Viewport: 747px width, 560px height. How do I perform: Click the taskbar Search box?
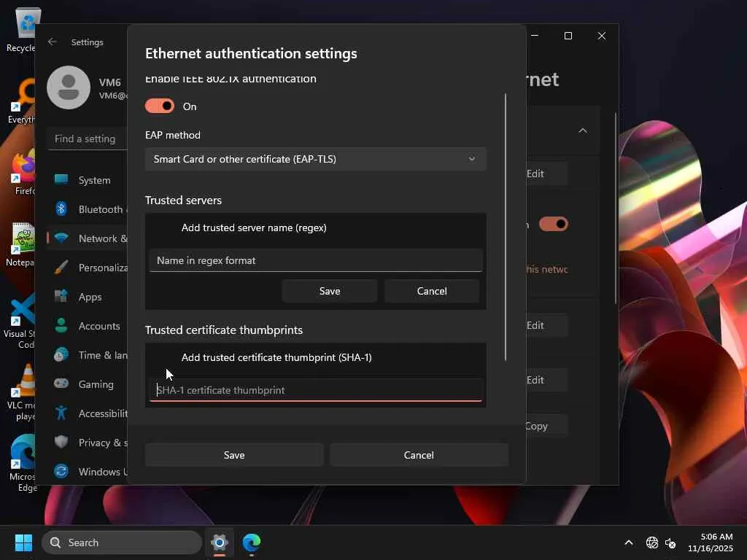pos(122,542)
